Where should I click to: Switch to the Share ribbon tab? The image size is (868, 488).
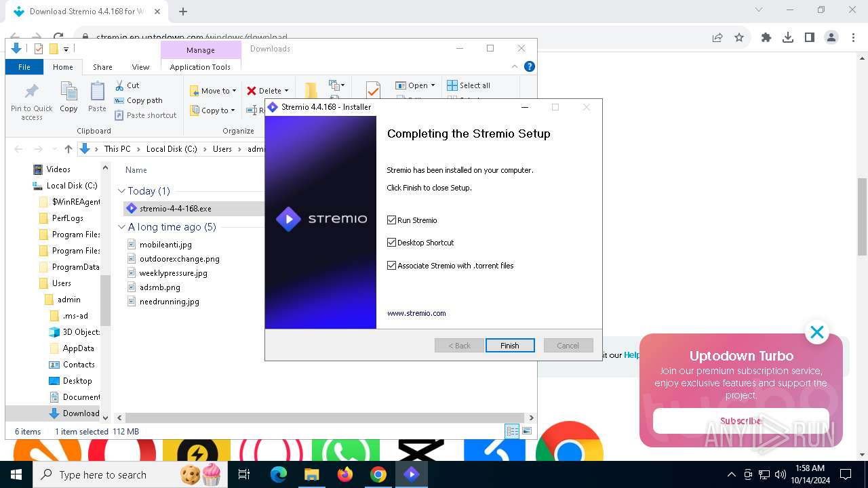tap(102, 67)
